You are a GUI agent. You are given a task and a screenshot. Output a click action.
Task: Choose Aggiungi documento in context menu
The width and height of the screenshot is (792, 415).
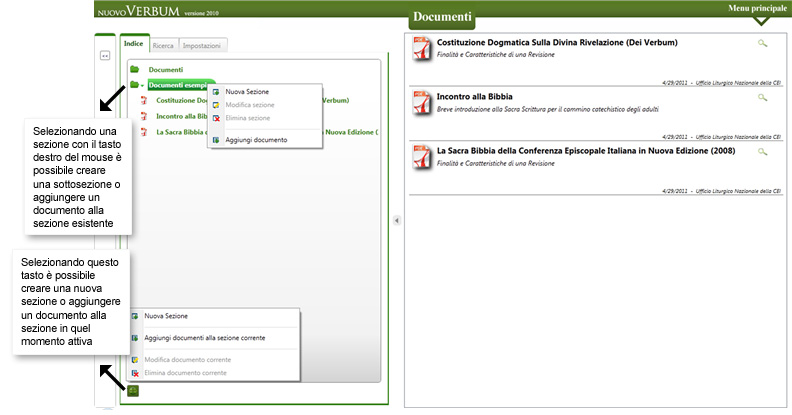256,140
